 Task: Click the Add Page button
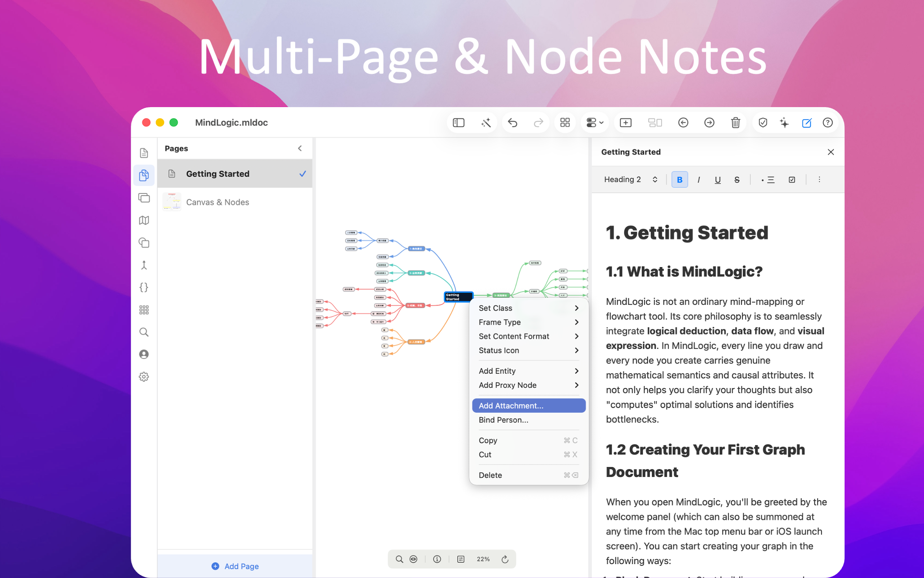(235, 566)
